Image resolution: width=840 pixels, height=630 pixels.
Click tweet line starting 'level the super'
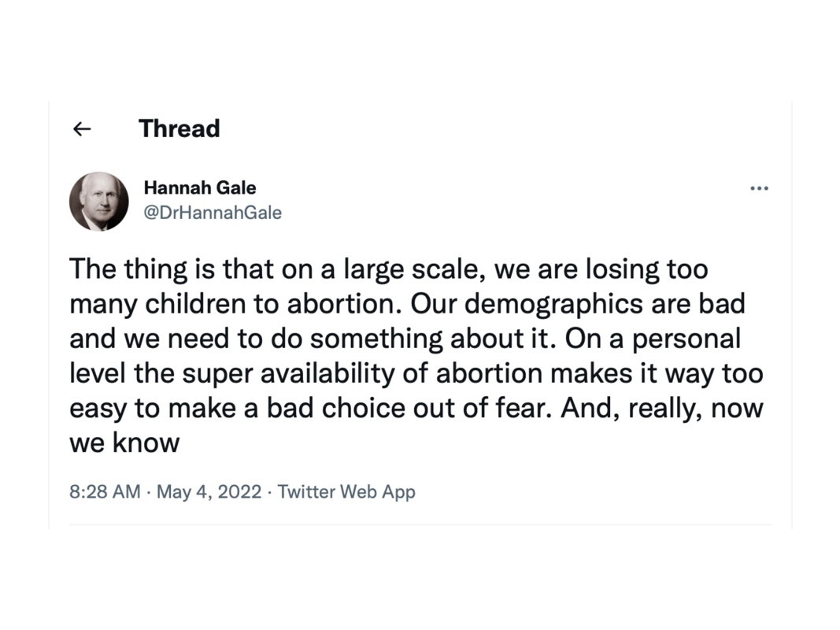tap(416, 373)
